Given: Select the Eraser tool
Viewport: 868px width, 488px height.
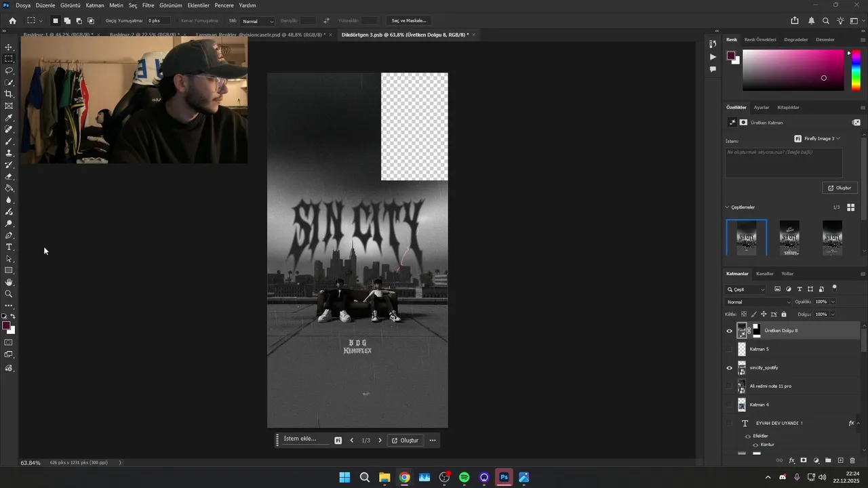Looking at the screenshot, I should point(9,177).
